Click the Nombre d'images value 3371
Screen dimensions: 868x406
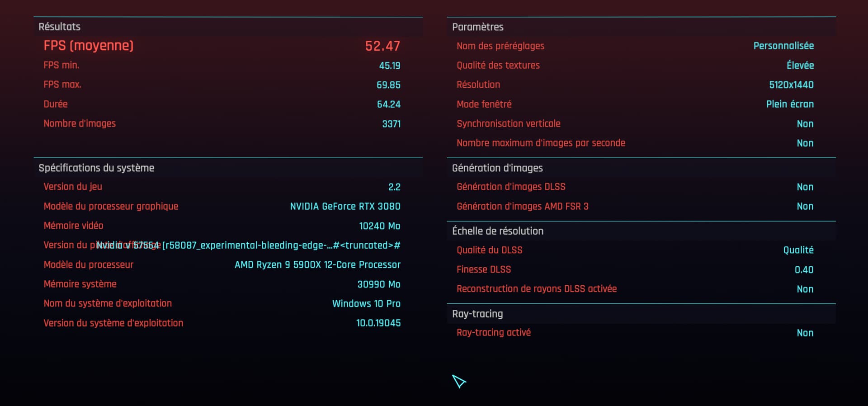(391, 124)
